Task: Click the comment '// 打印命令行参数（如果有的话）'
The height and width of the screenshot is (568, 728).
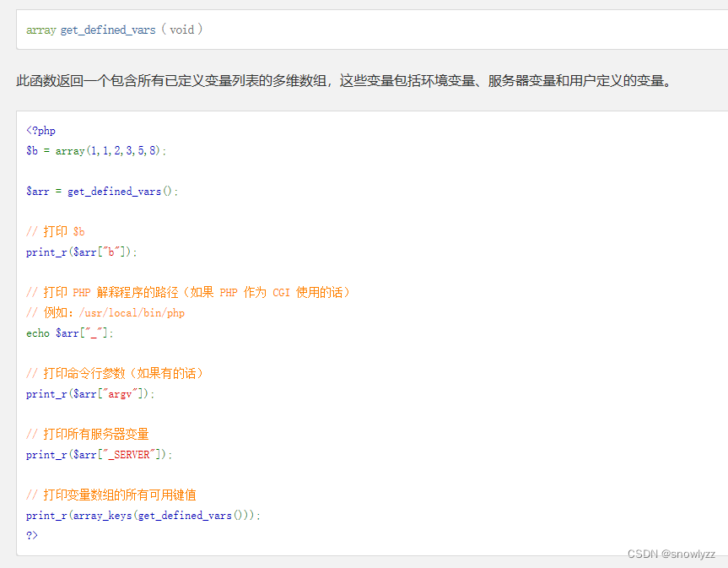Action: 115,373
